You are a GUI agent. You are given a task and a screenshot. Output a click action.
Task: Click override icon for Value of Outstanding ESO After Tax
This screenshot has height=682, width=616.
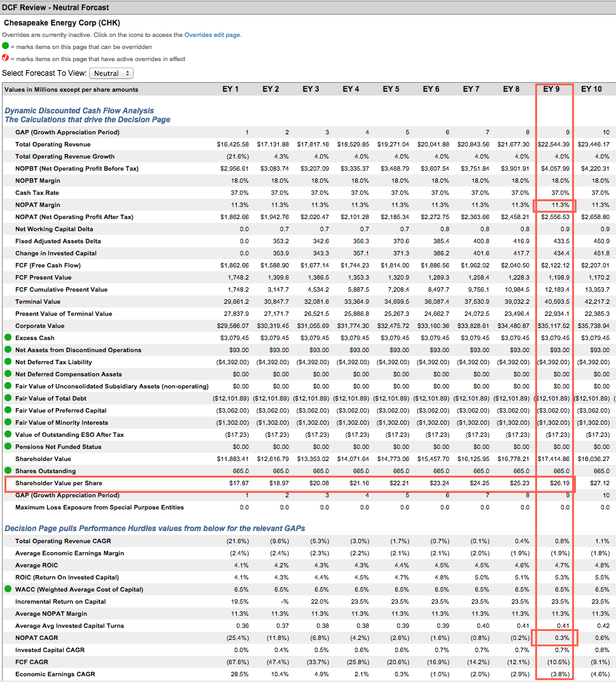8,434
